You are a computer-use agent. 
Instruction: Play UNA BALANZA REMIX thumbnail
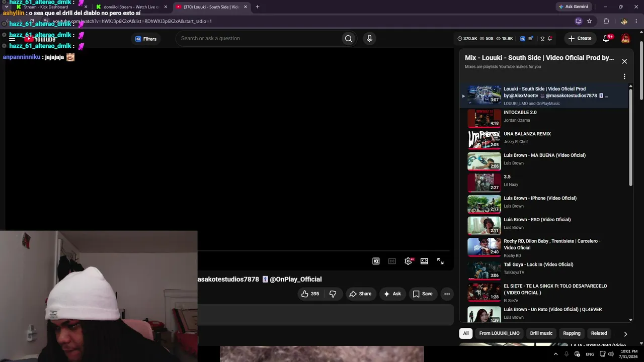[485, 140]
